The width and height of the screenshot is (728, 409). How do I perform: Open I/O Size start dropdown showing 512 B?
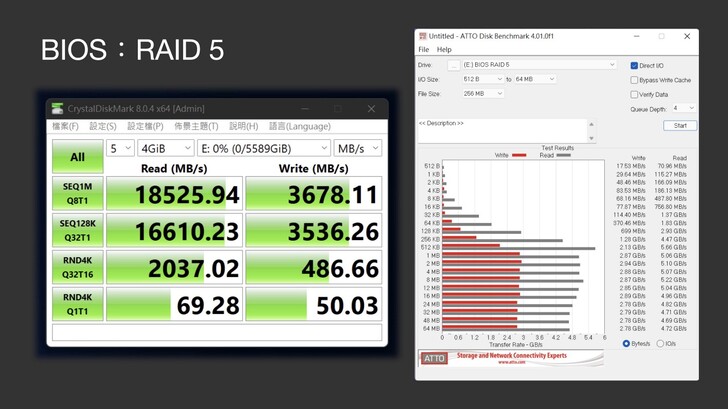coord(482,79)
